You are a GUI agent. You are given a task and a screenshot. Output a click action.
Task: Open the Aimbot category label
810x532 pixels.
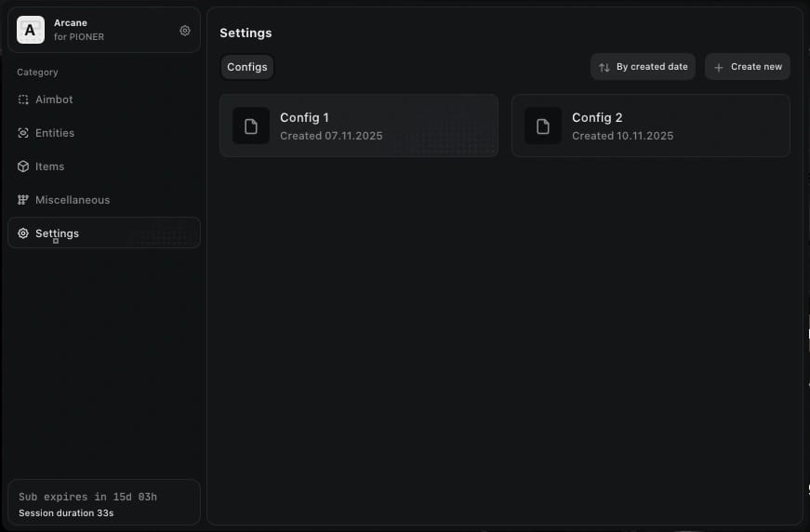54,100
